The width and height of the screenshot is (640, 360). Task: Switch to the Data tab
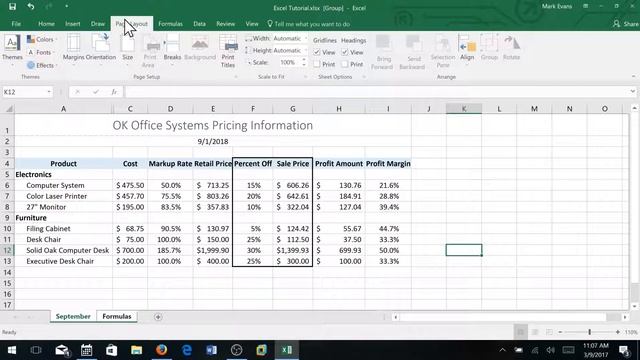199,24
